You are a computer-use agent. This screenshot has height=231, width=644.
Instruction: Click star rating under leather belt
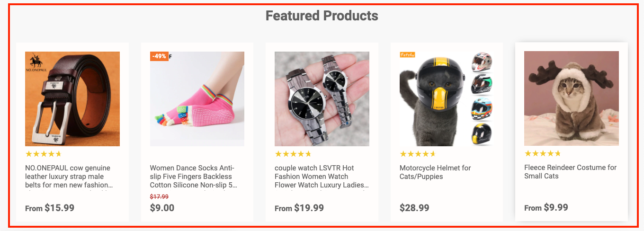[44, 154]
